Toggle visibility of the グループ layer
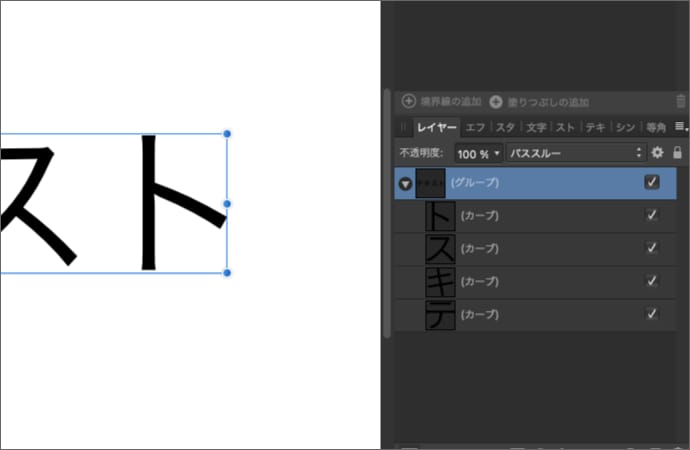Screen dimensions: 690x450 point(652,182)
